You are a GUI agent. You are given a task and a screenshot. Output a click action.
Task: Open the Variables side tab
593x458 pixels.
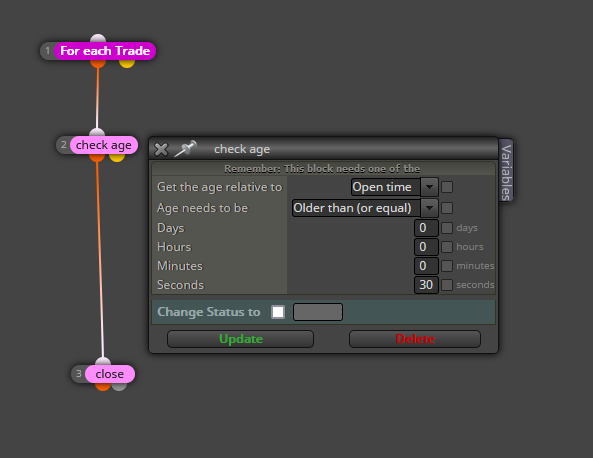click(x=506, y=171)
